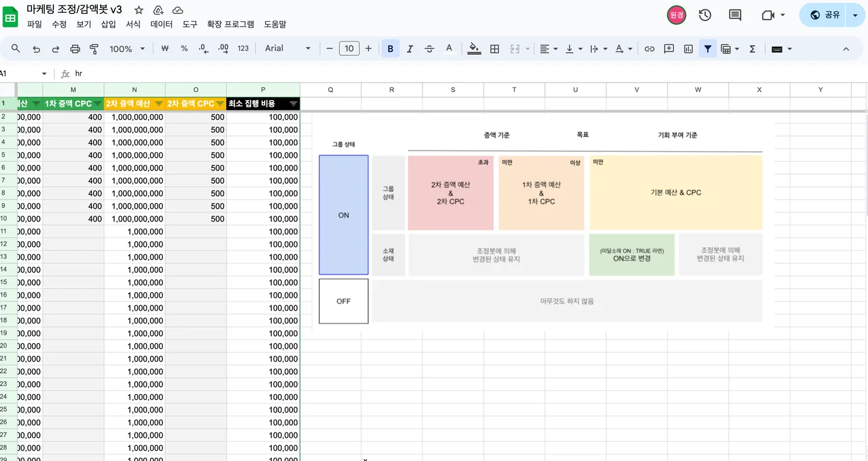Open the borders menu

[x=495, y=49]
